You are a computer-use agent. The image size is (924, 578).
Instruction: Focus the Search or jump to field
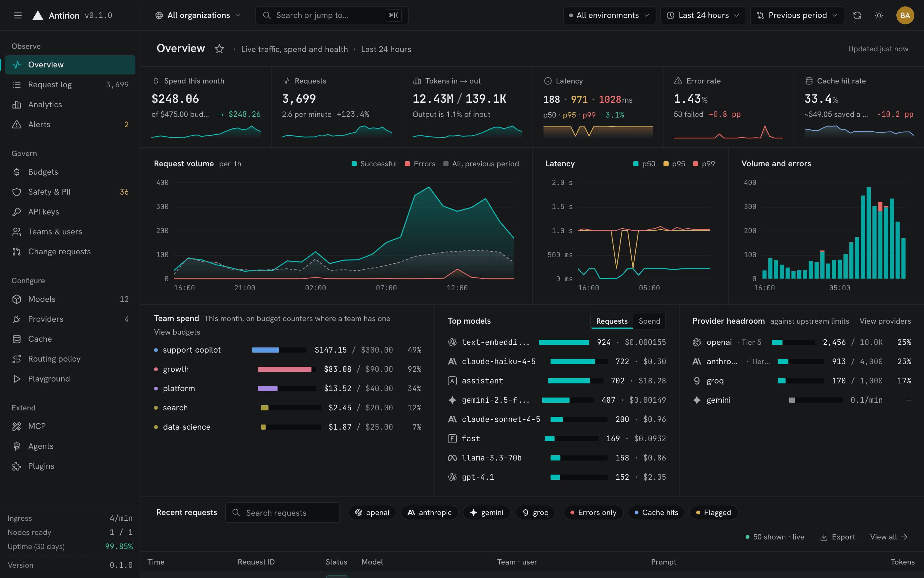coord(332,15)
